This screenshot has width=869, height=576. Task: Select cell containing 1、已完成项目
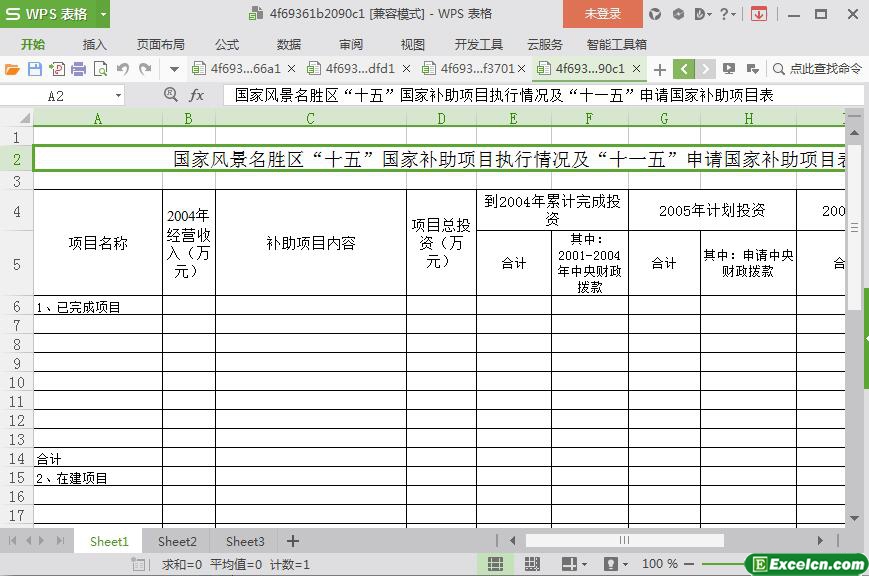click(97, 307)
